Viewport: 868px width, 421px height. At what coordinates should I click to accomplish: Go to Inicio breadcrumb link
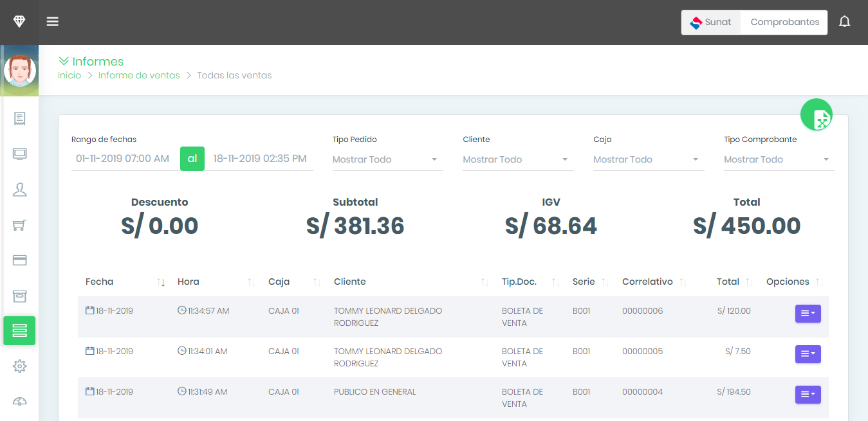[69, 75]
